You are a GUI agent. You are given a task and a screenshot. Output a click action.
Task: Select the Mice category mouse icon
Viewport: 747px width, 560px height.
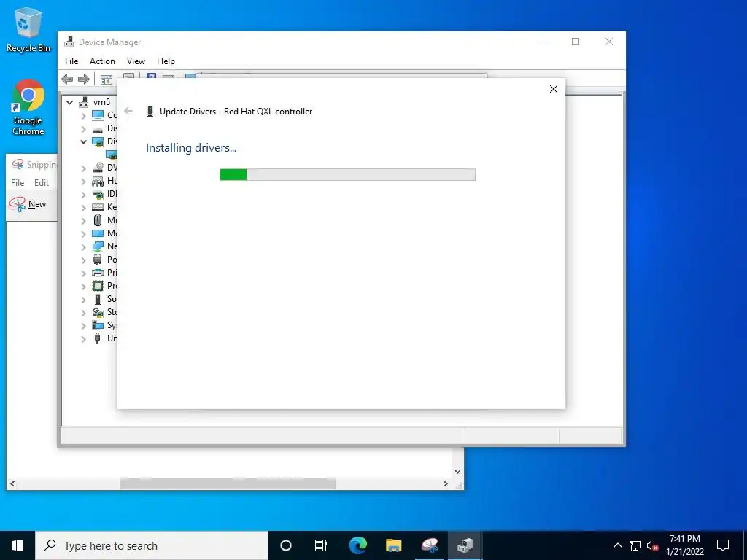(98, 220)
